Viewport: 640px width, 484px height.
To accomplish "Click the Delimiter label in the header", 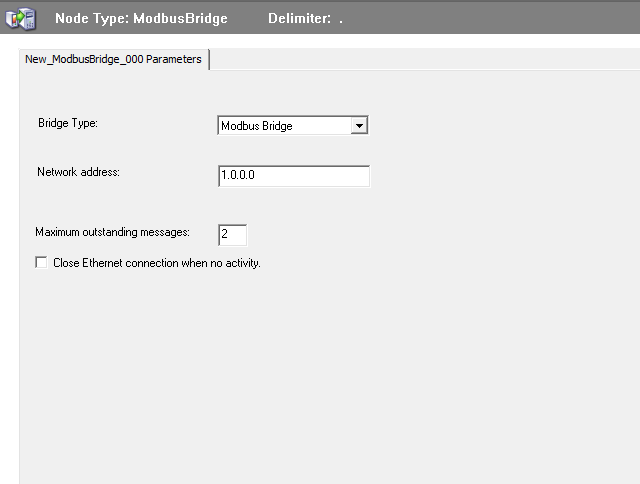I will coord(300,19).
